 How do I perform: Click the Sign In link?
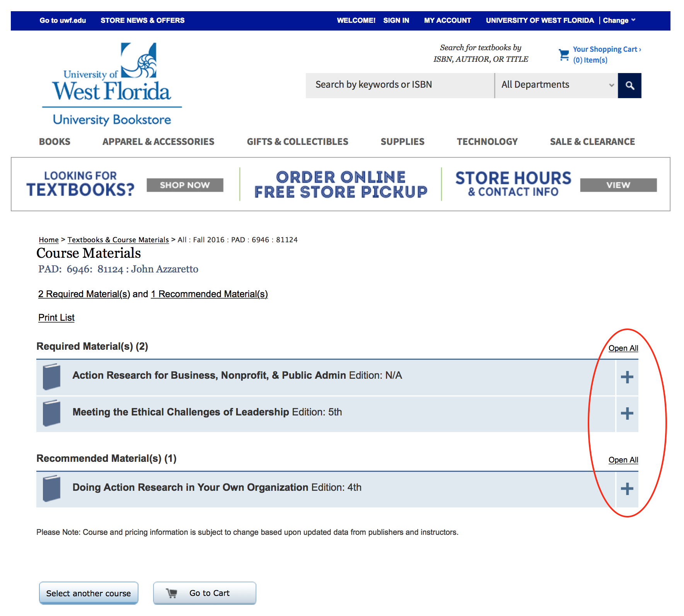click(x=396, y=20)
